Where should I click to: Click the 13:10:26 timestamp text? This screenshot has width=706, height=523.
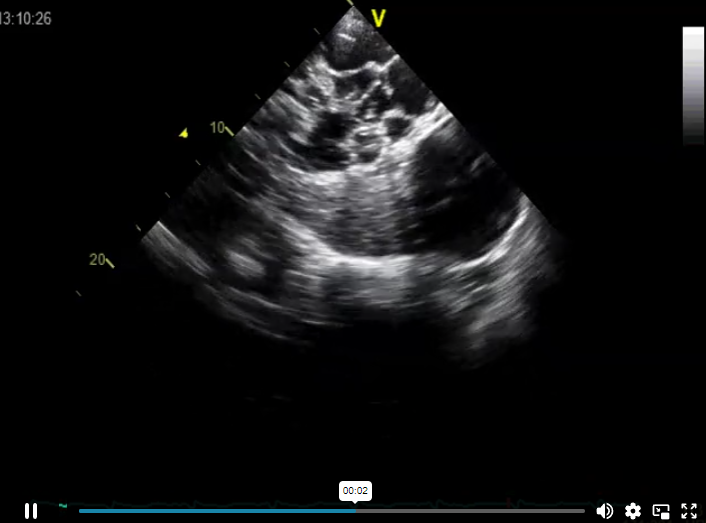[25, 18]
